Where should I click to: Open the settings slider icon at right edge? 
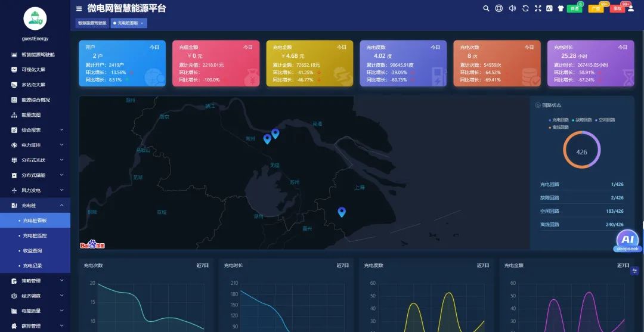point(635,271)
